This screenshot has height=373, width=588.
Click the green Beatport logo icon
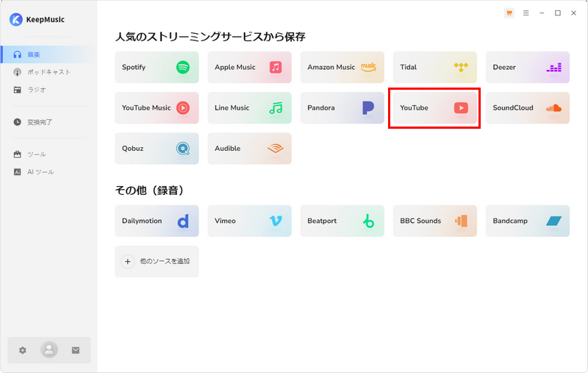[x=368, y=221]
